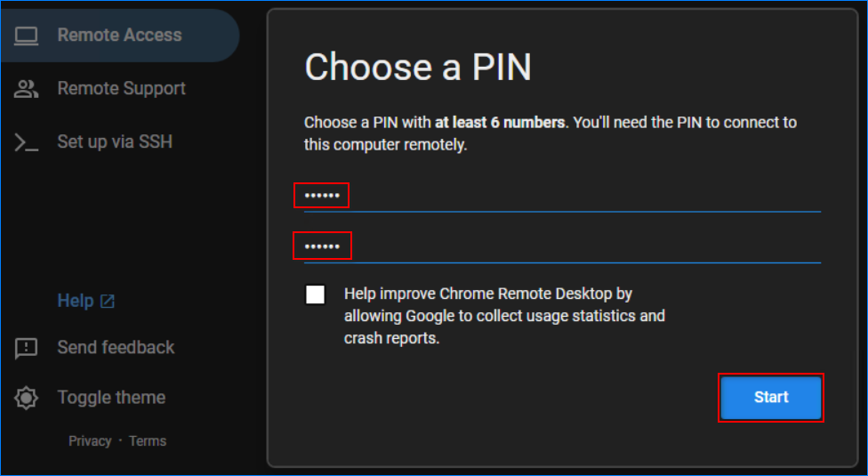This screenshot has width=868, height=476.
Task: Click the Remote Support people icon
Action: point(27,89)
